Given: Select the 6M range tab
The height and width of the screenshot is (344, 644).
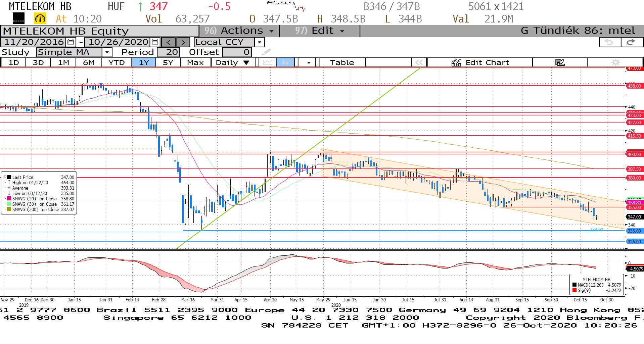Looking at the screenshot, I should (x=89, y=62).
